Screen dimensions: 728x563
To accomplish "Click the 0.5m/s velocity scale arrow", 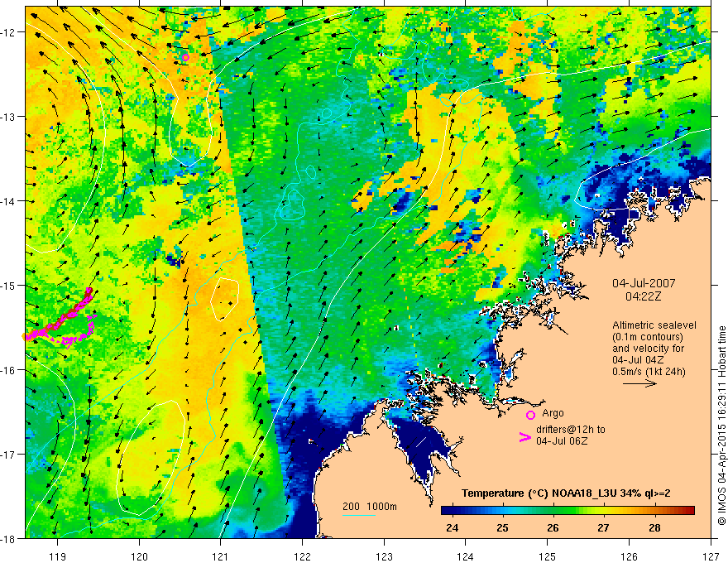I will coord(639,383).
